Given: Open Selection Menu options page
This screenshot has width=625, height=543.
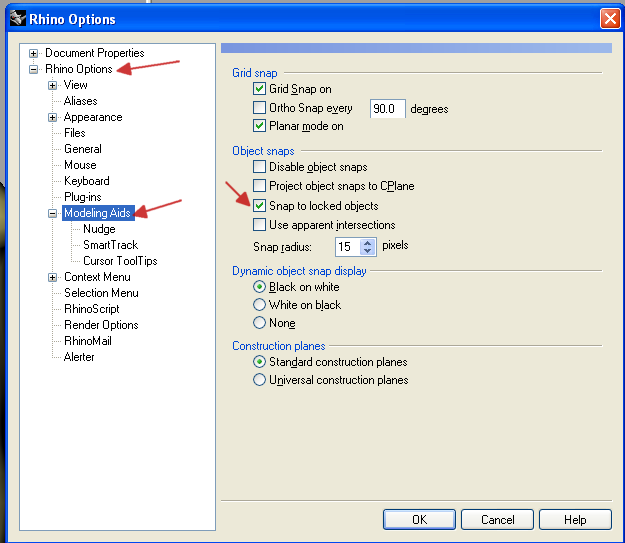Looking at the screenshot, I should tap(101, 293).
